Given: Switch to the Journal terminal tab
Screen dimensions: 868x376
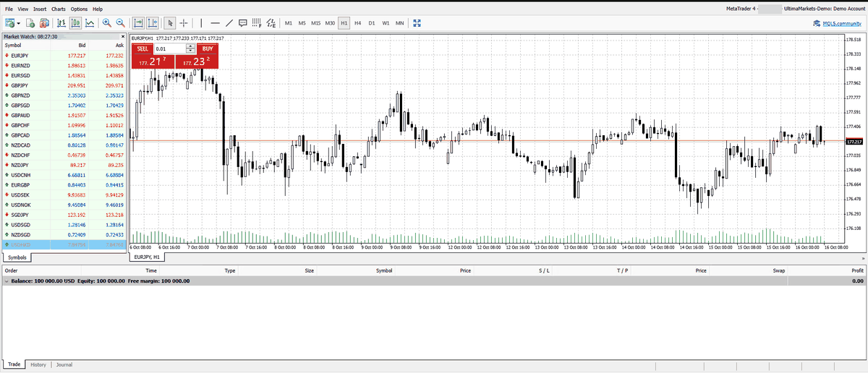Looking at the screenshot, I should coord(64,364).
